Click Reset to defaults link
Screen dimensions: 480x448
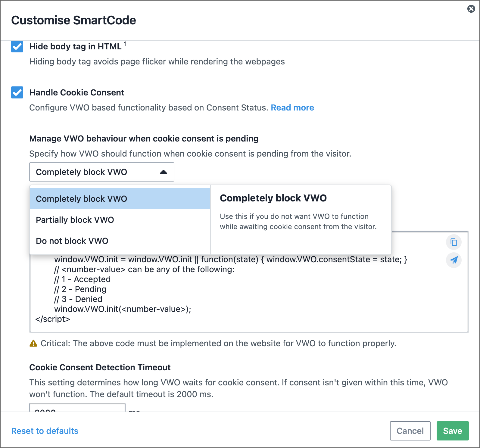(45, 431)
